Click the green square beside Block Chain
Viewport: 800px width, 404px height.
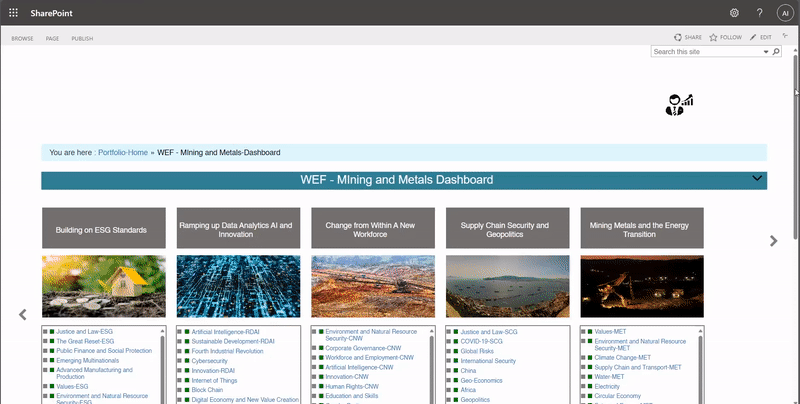pyautogui.click(x=187, y=390)
